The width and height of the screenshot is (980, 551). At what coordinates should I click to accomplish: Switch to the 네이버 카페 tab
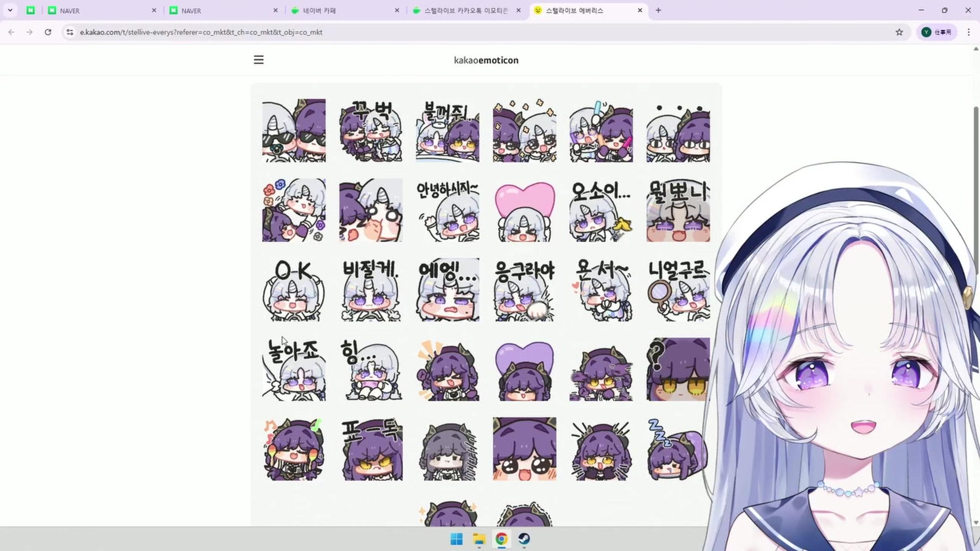[x=345, y=10]
